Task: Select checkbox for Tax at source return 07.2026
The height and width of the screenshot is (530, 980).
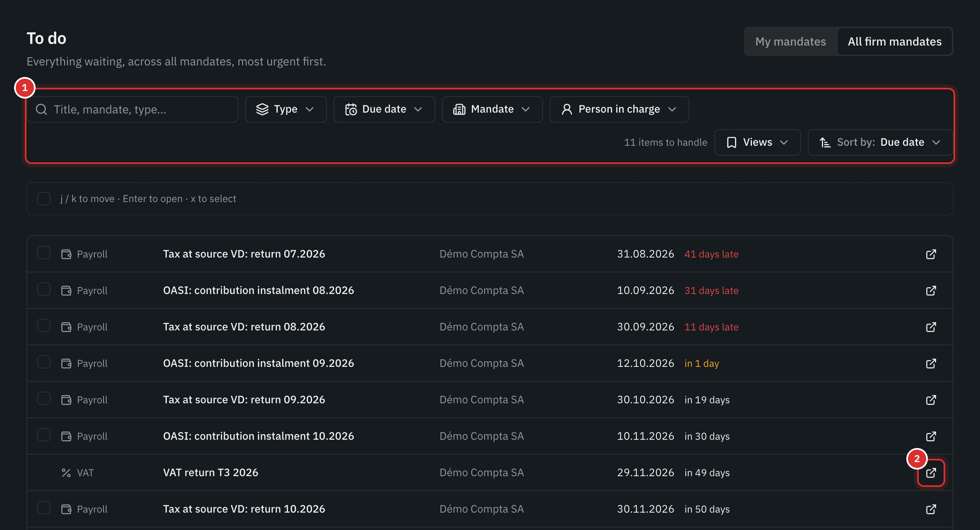Action: (44, 253)
